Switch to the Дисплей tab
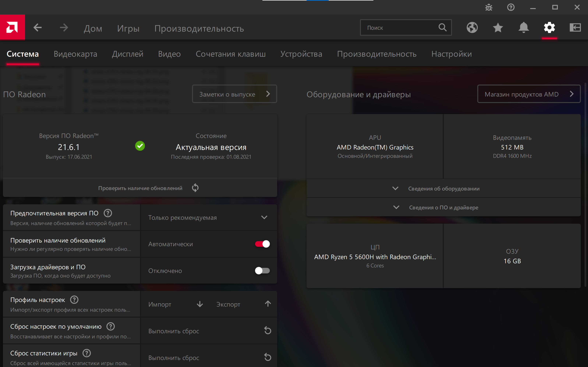This screenshot has width=588, height=367. (128, 54)
